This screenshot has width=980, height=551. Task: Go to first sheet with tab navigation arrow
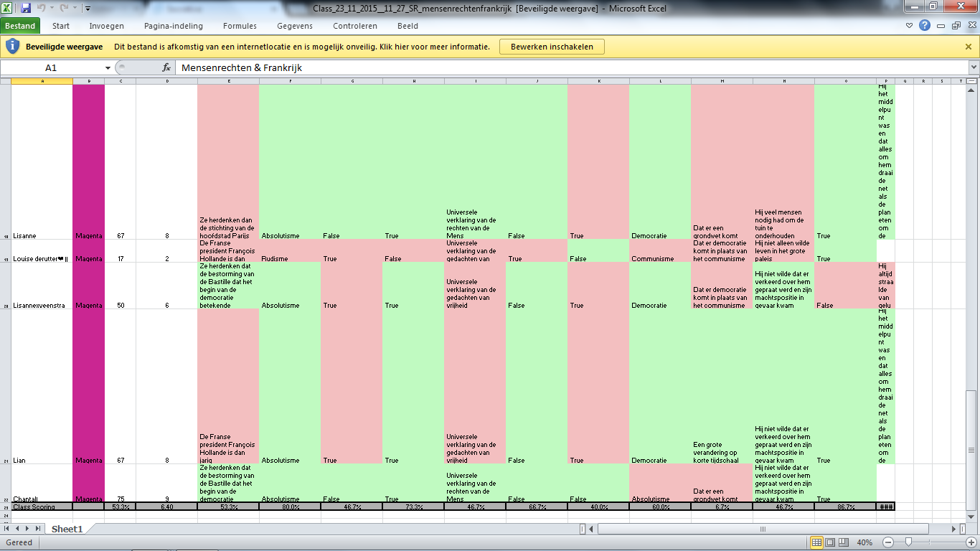(x=8, y=529)
